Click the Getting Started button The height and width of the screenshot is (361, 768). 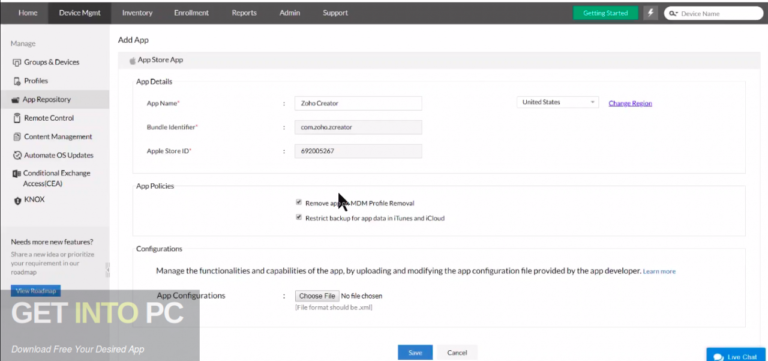click(605, 13)
